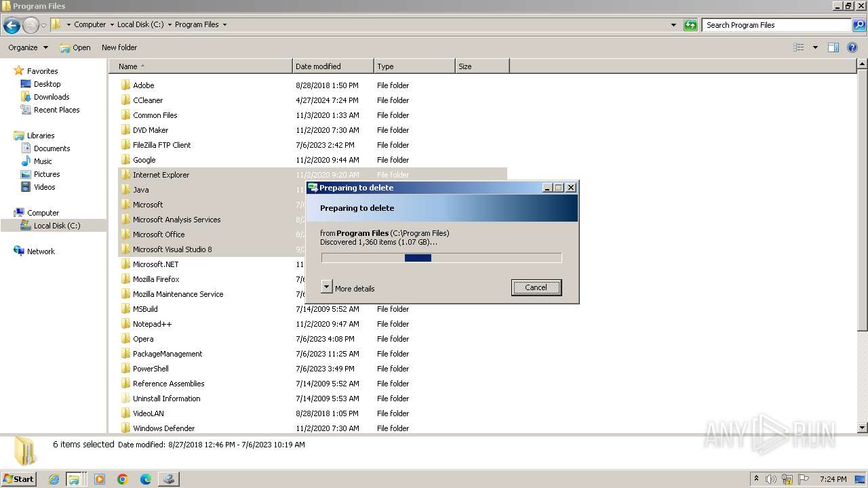Change the view with the views icon

[799, 47]
